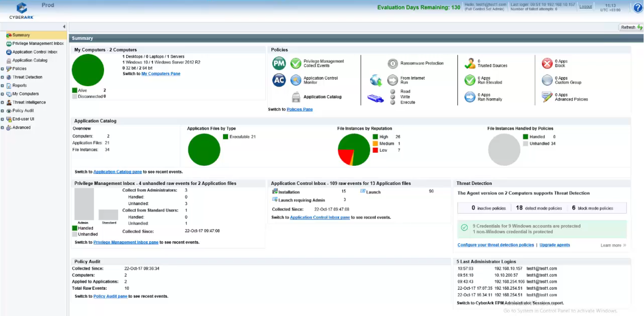Click the green Alive legend swatch

click(x=75, y=90)
